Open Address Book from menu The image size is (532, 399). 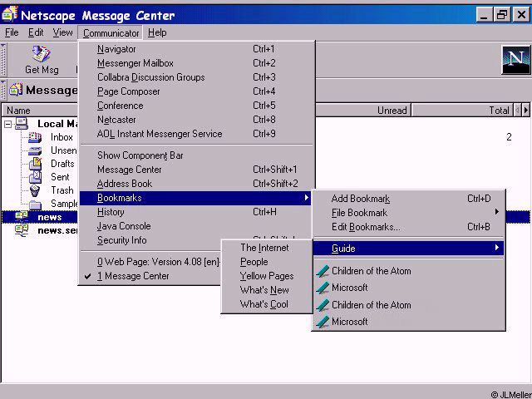coord(196,184)
